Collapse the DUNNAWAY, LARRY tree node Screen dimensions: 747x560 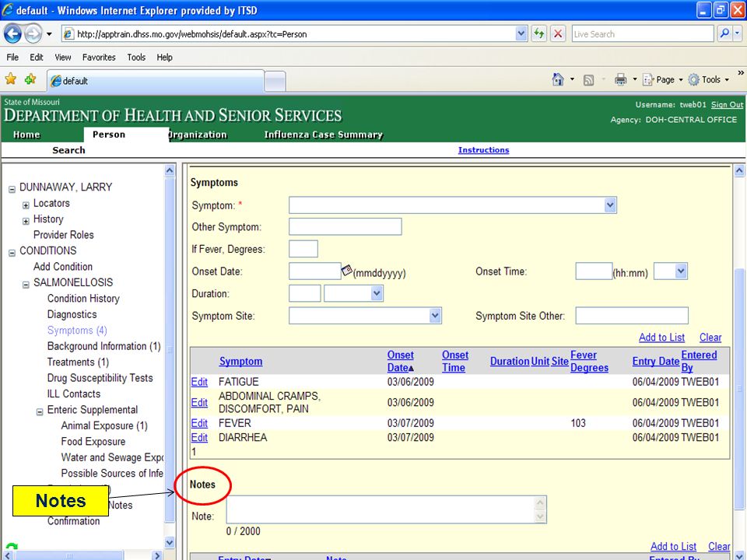tap(12, 189)
